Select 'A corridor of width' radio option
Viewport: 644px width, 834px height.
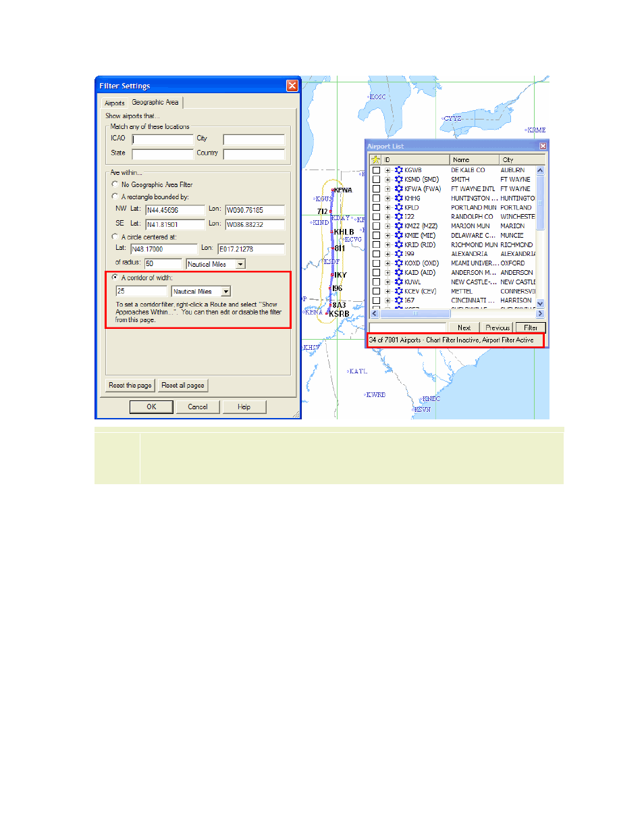[115, 278]
